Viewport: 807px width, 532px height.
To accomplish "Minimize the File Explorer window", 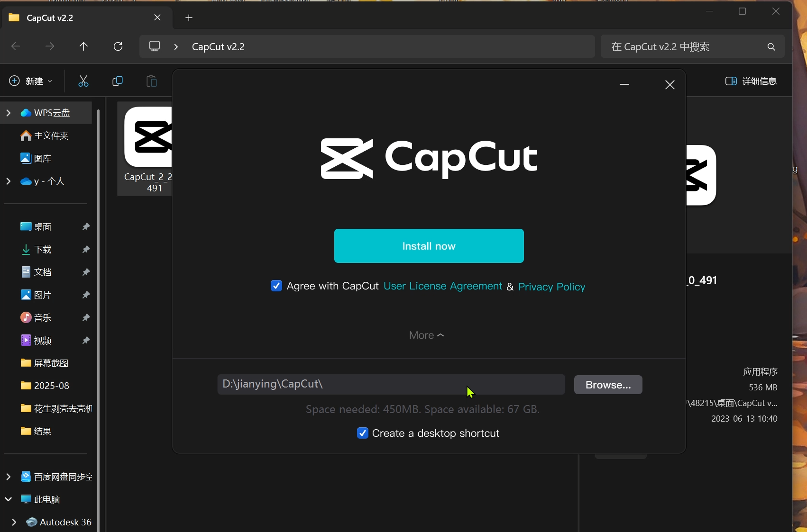I will tap(709, 11).
